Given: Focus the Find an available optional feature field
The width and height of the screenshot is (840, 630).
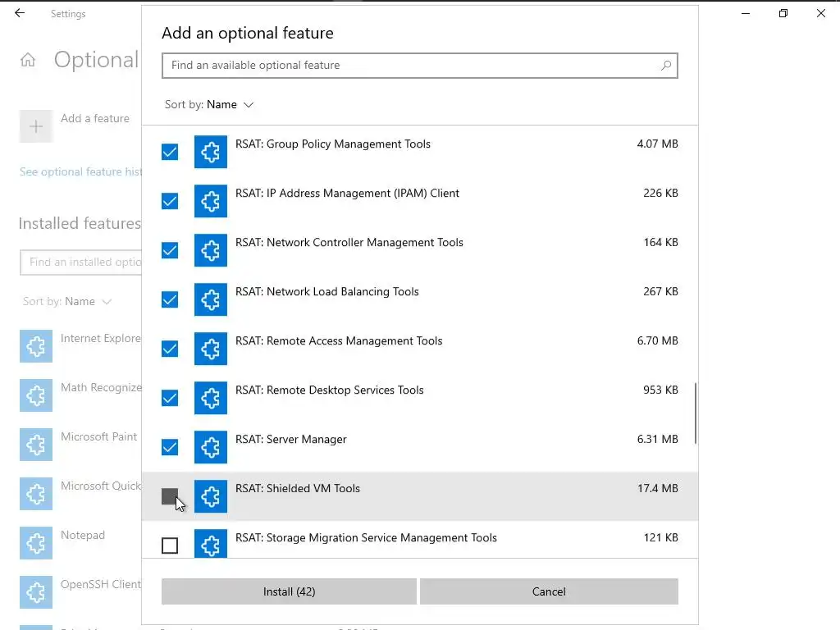Looking at the screenshot, I should [410, 66].
